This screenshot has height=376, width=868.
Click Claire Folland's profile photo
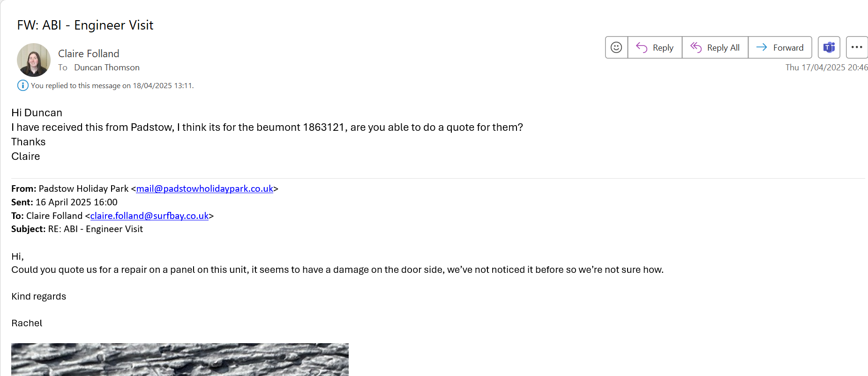click(34, 60)
